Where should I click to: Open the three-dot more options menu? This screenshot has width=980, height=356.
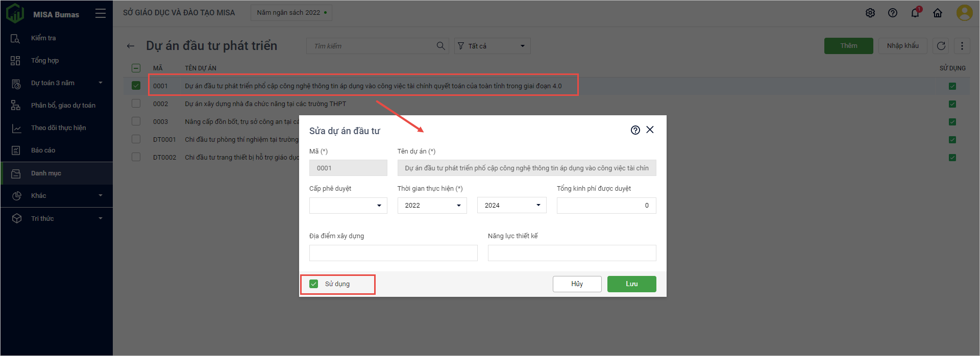(x=962, y=46)
